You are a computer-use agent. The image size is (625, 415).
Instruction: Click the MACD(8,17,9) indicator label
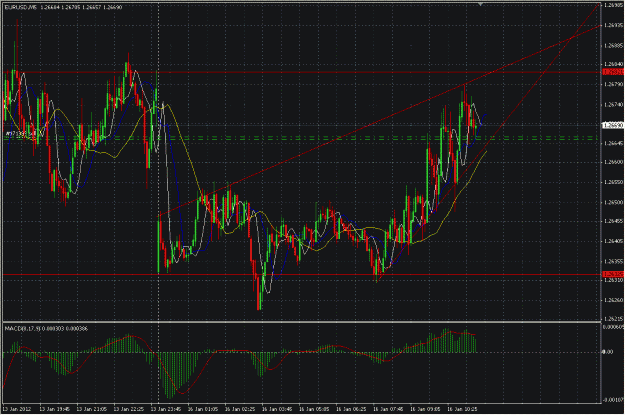pos(22,329)
